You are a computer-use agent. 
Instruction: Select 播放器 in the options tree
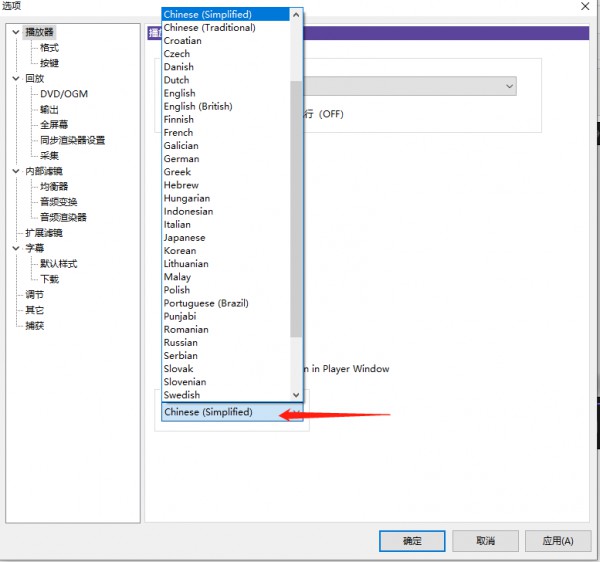(39, 32)
